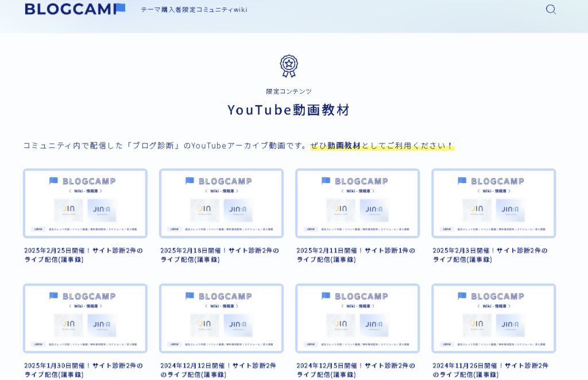This screenshot has width=588, height=380.
Task: Click the title link '2024年12月5日開催！サイト診断2件の'
Action: (x=356, y=366)
